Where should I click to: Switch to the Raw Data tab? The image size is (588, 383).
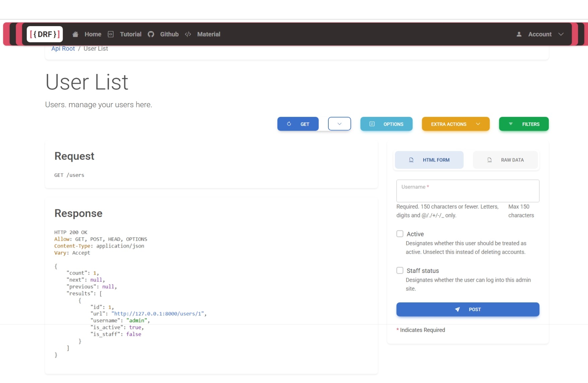point(505,160)
